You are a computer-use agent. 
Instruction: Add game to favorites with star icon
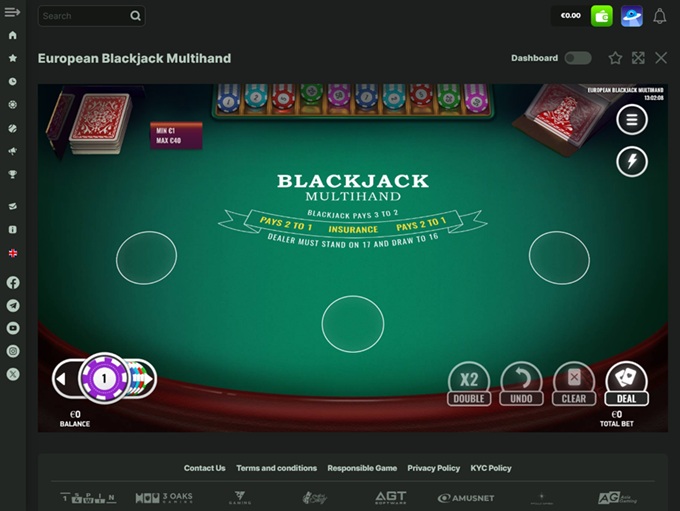tap(615, 58)
